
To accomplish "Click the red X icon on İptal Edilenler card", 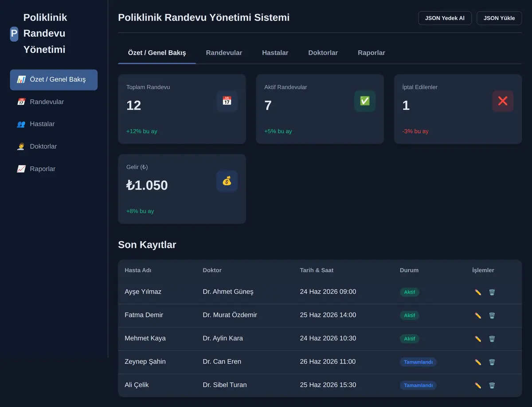I will click(x=503, y=101).
